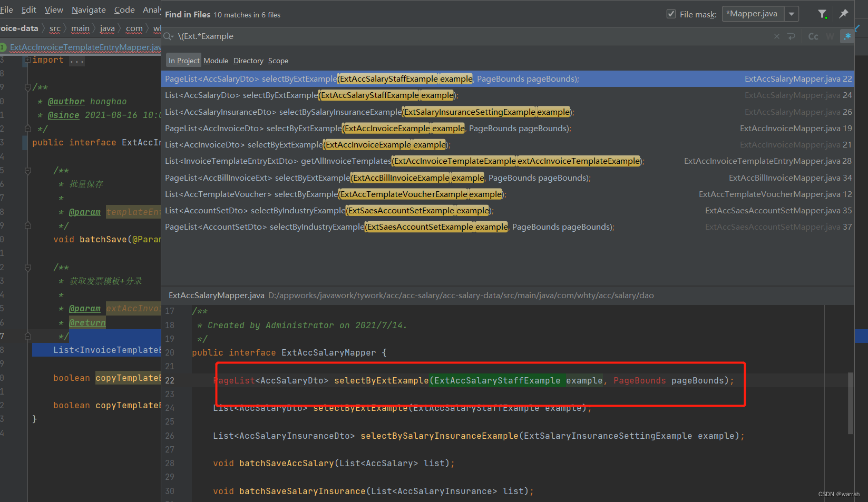This screenshot has width=868, height=502.
Task: Open the Edit menu
Action: click(29, 9)
